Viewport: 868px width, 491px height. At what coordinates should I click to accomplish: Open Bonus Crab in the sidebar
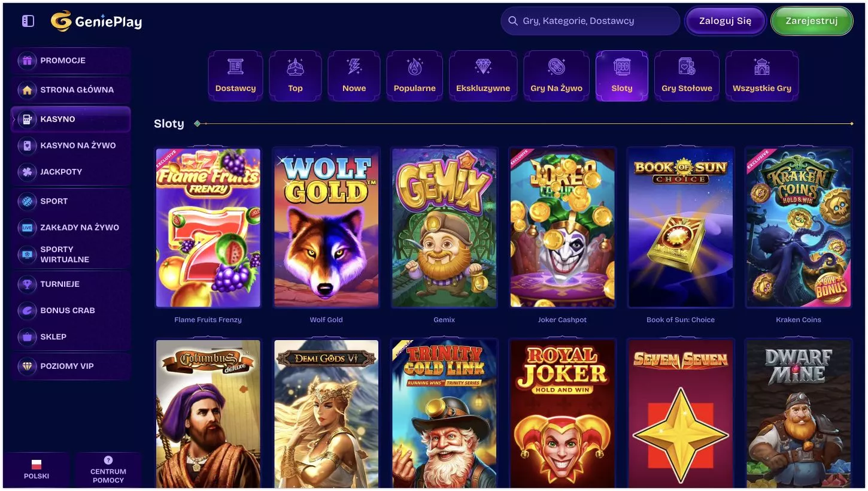[71, 310]
